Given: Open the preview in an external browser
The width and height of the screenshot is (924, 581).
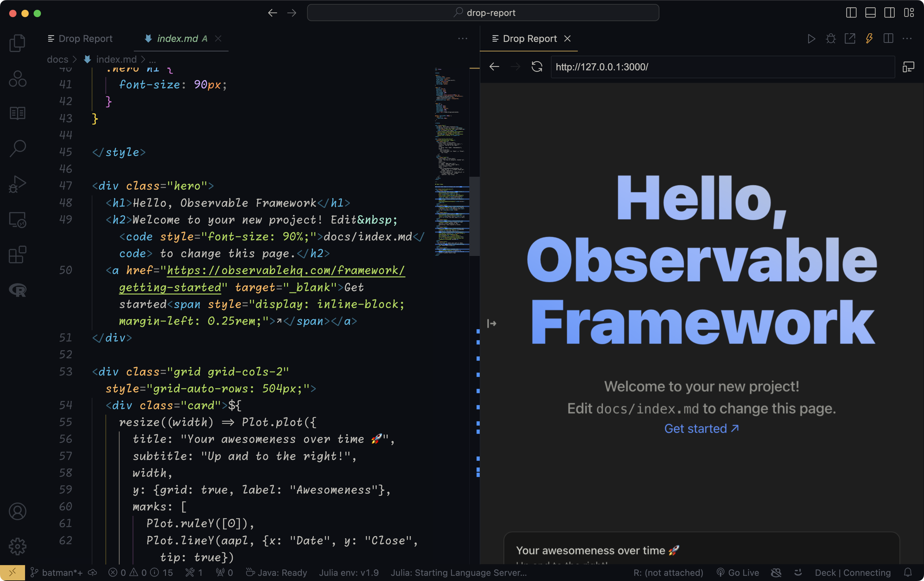Looking at the screenshot, I should coord(850,39).
